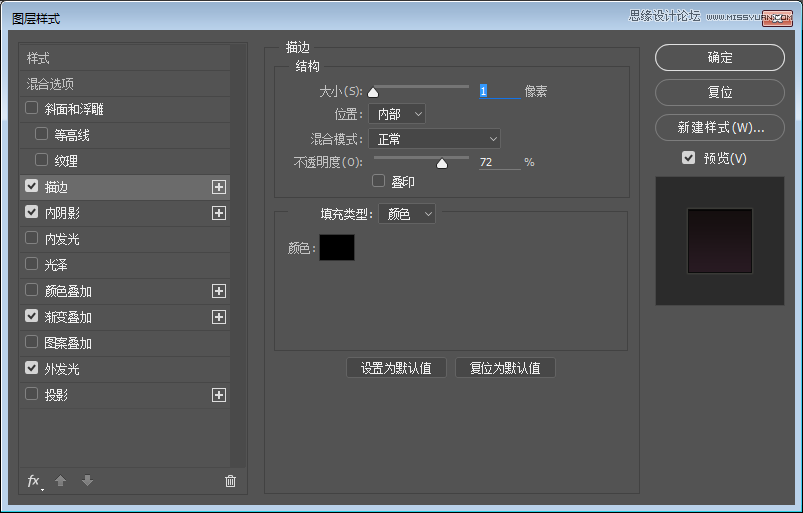This screenshot has width=803, height=513.
Task: Click the plus icon next to 投影
Action: click(x=219, y=395)
